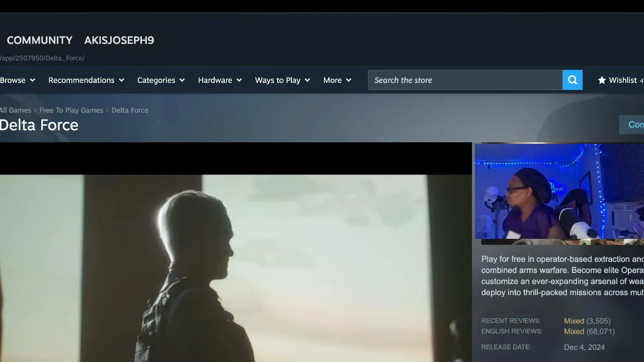644x362 pixels.
Task: Expand the More dropdown chevron
Action: pyautogui.click(x=349, y=80)
